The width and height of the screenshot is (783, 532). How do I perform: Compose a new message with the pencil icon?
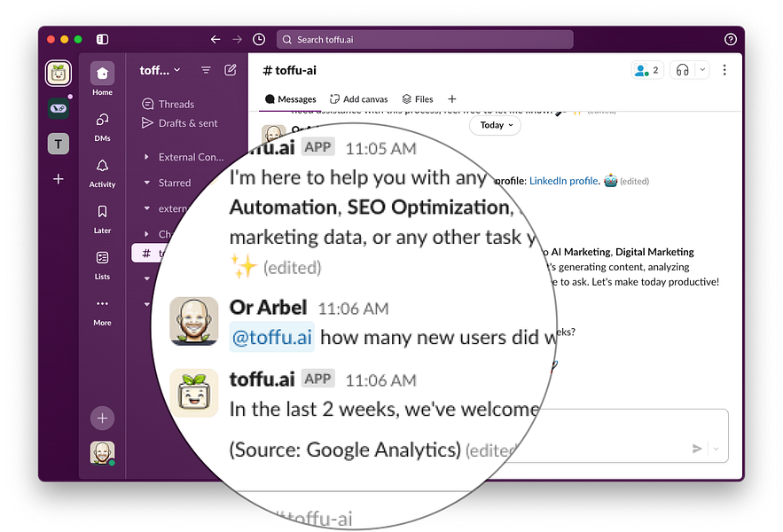click(231, 70)
